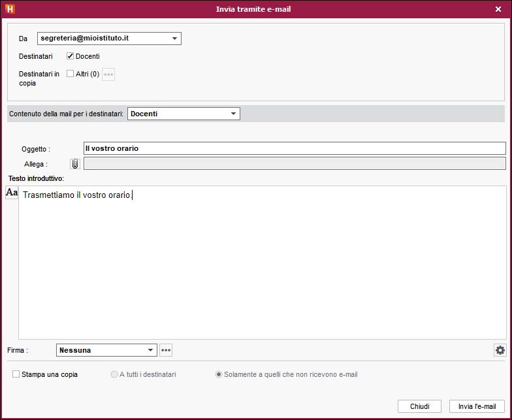Choose Solamente a quelli che non ricevono e-mail
The height and width of the screenshot is (420, 512).
coord(219,375)
